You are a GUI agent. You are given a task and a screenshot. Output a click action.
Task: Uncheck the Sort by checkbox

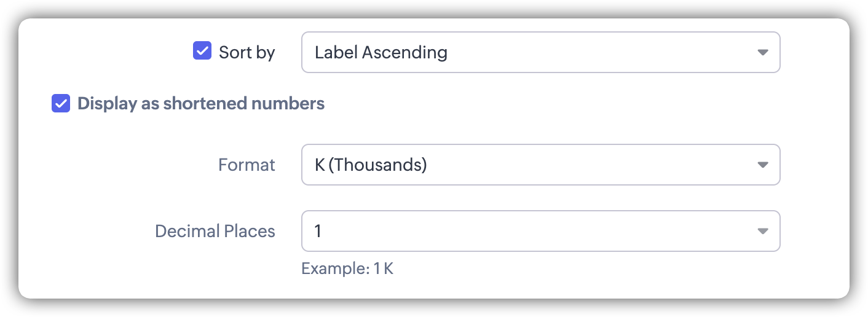[x=202, y=51]
